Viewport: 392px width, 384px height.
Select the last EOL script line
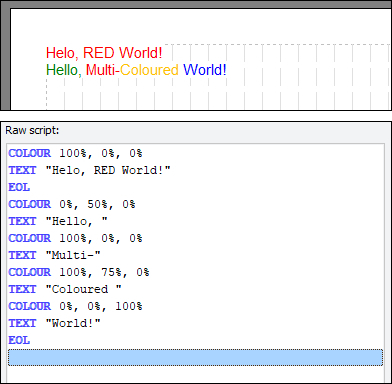tap(19, 340)
